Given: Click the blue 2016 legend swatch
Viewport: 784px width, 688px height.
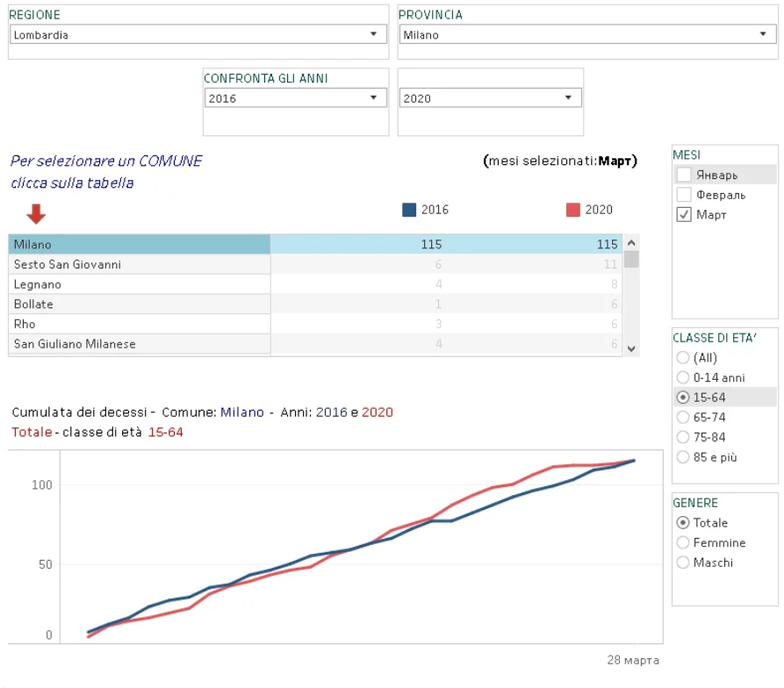Looking at the screenshot, I should coord(408,210).
